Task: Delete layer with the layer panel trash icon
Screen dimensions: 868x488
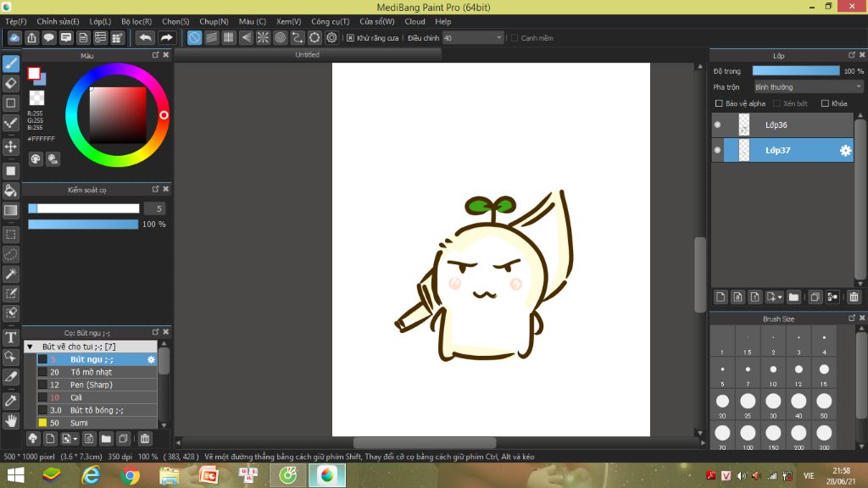Action: tap(854, 297)
